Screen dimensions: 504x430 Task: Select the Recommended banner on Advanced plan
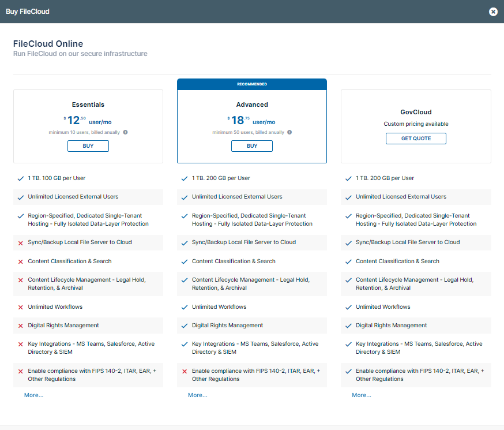click(x=252, y=84)
